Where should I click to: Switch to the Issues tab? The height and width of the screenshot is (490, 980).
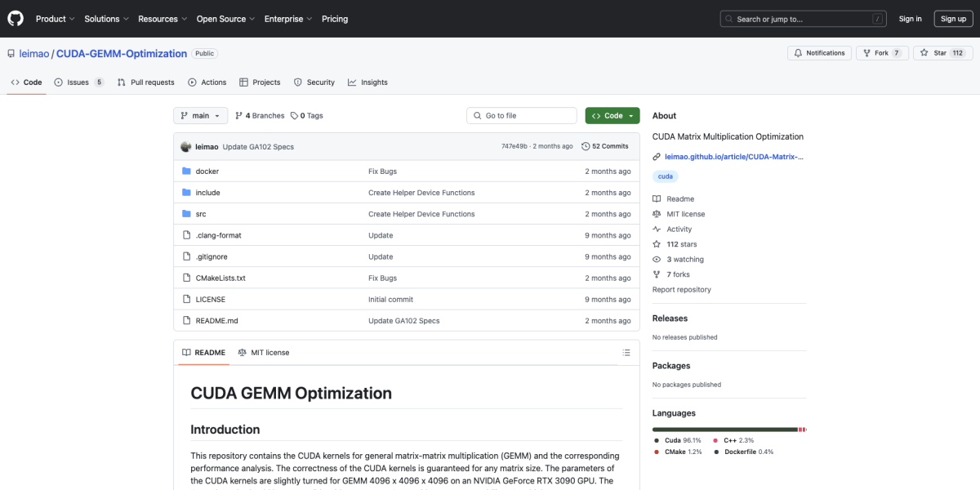[x=78, y=82]
